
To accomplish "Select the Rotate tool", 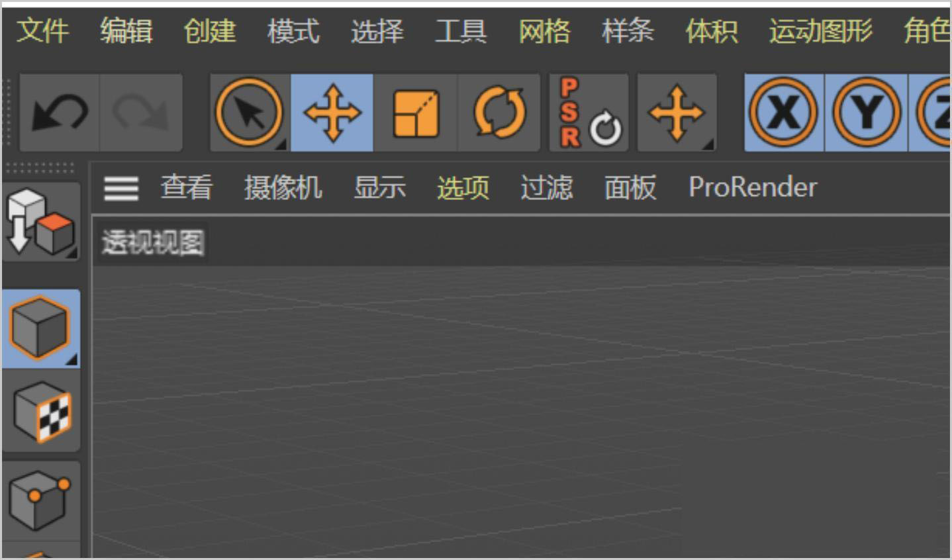I will coord(499,113).
